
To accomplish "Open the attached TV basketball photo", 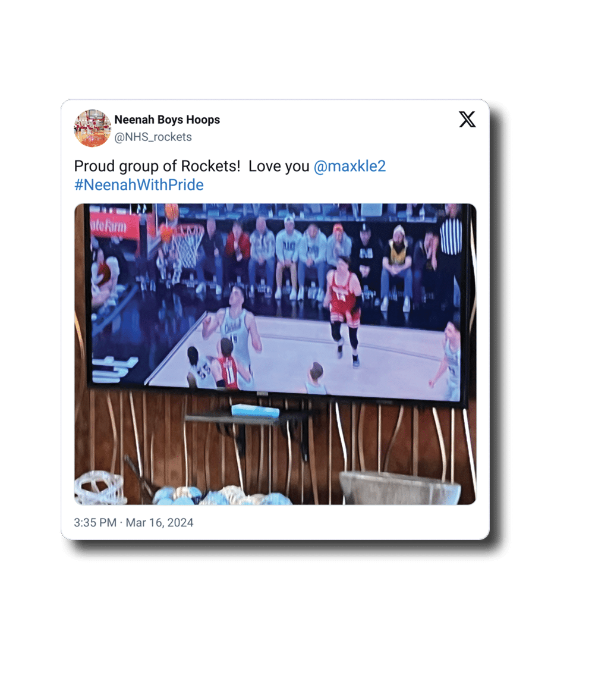I will click(275, 354).
